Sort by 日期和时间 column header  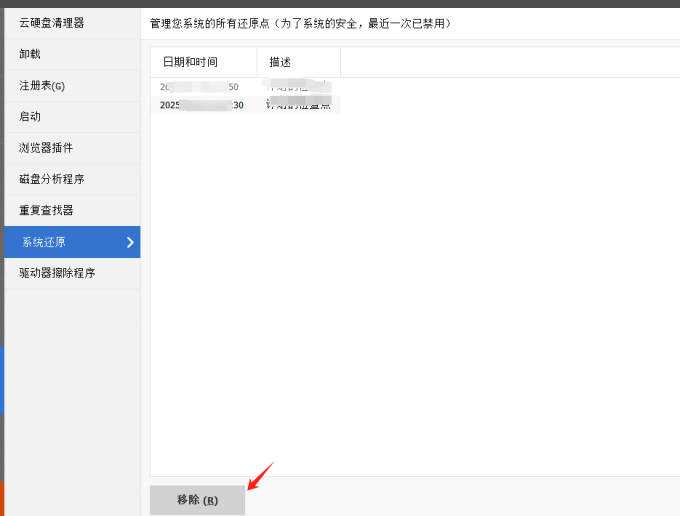[x=204, y=62]
